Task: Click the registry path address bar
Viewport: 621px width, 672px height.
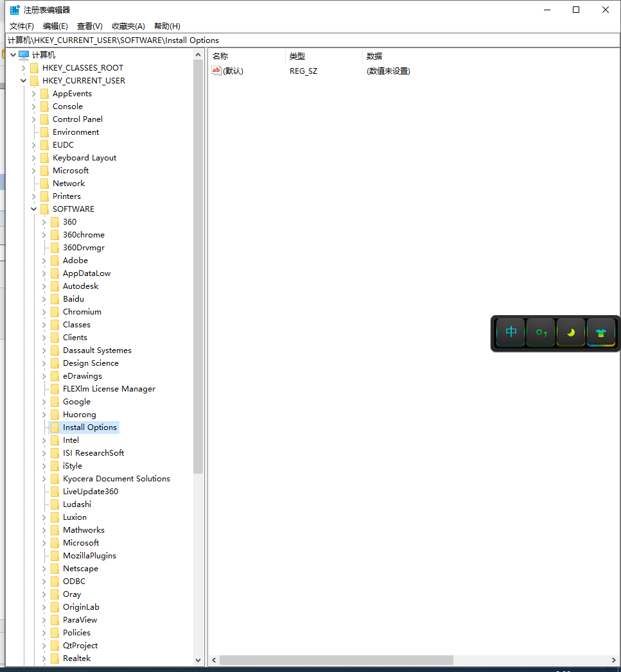Action: pos(313,40)
